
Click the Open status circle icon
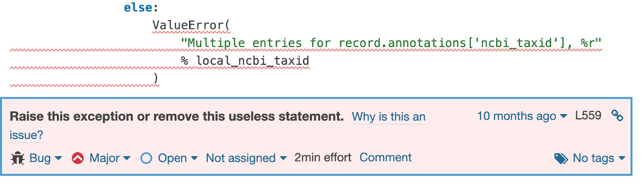click(146, 158)
